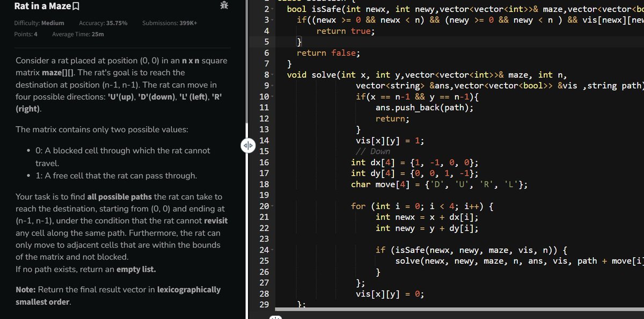Click the 'vis[x][y] = 0;' statement
The image size is (644, 319).
point(390,294)
